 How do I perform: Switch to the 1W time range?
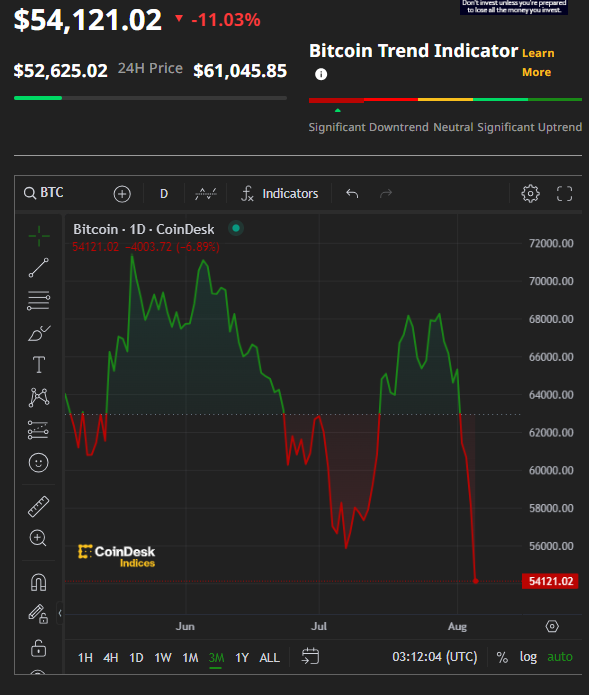(x=163, y=657)
